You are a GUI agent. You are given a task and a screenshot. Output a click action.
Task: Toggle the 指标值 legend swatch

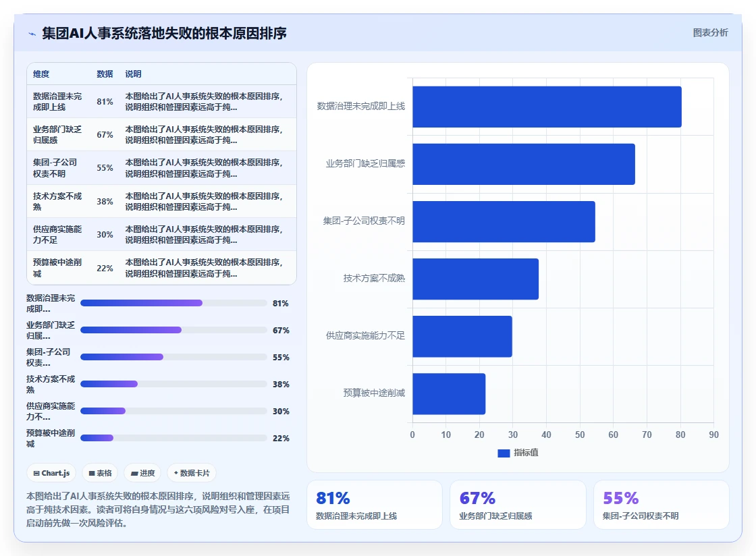point(504,453)
